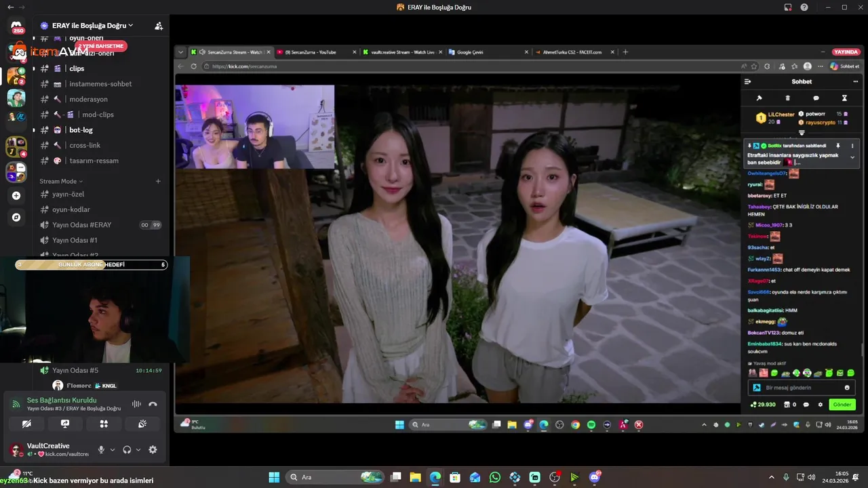This screenshot has width=868, height=488.
Task: Expand the ERAY ile Boşluğa Doğru server menu
Action: 92,26
